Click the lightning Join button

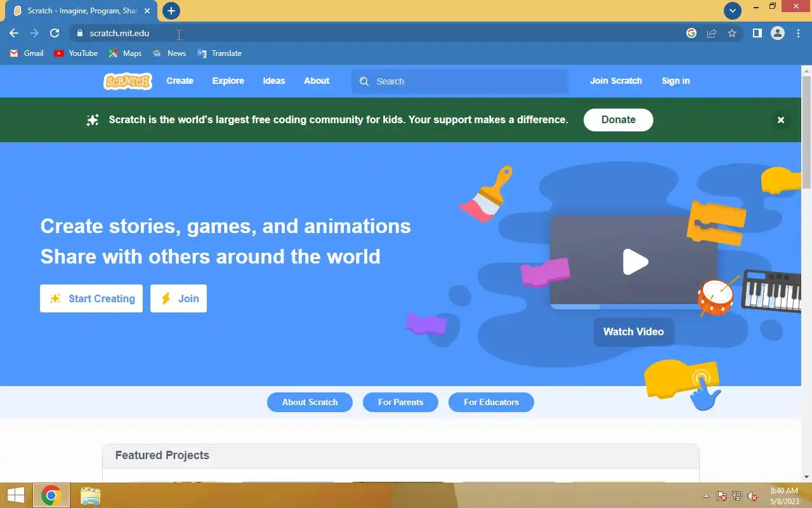click(178, 298)
